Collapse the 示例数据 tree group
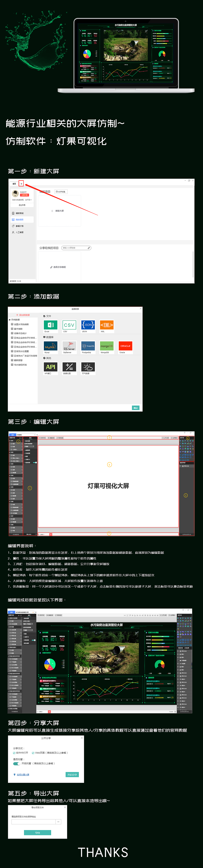This screenshot has width=203, height=868. pos(10,320)
